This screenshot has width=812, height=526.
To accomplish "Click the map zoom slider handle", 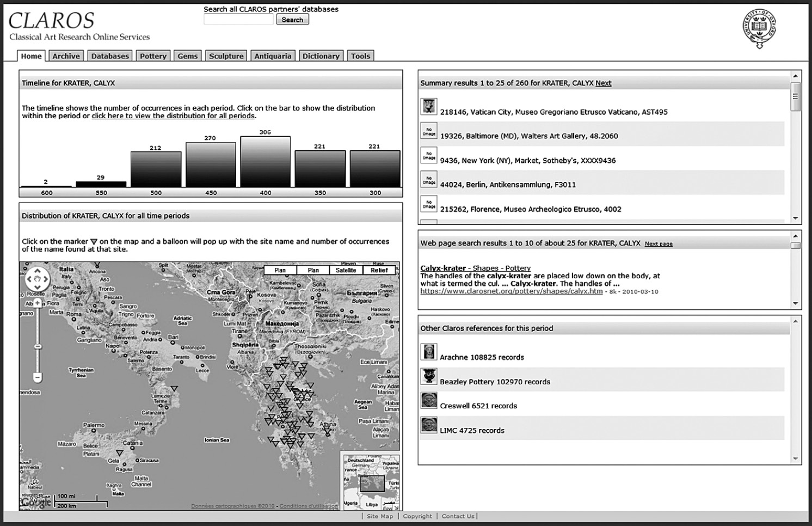I will (38, 346).
